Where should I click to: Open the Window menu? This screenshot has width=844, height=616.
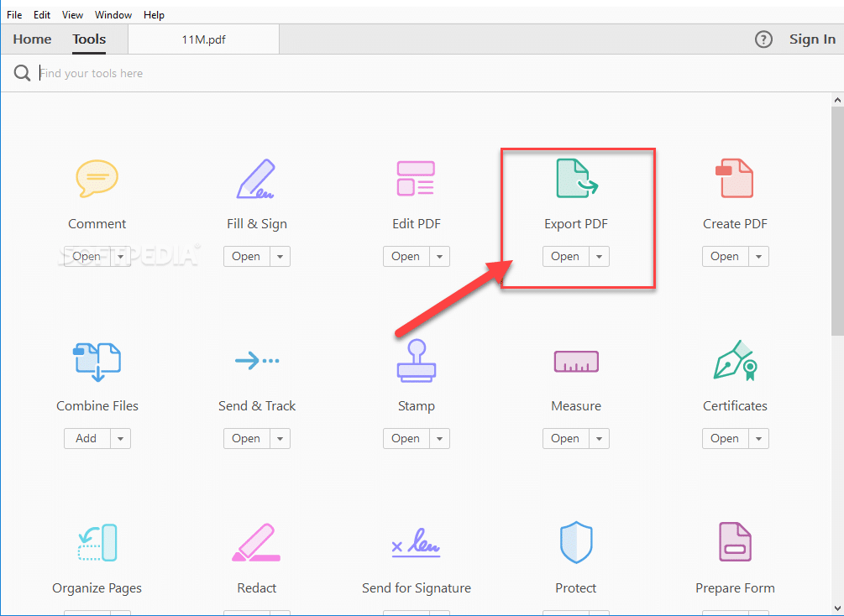coord(113,15)
